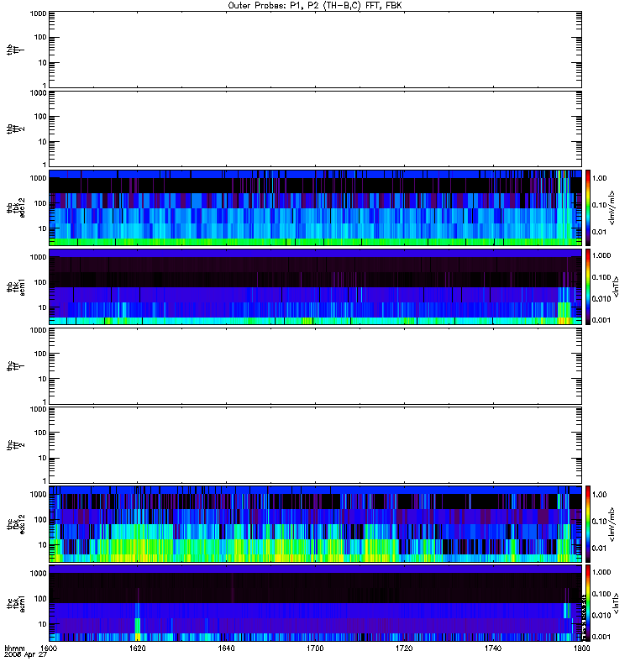Select the "1800" time axis label
This screenshot has width=630, height=672.
581,648
